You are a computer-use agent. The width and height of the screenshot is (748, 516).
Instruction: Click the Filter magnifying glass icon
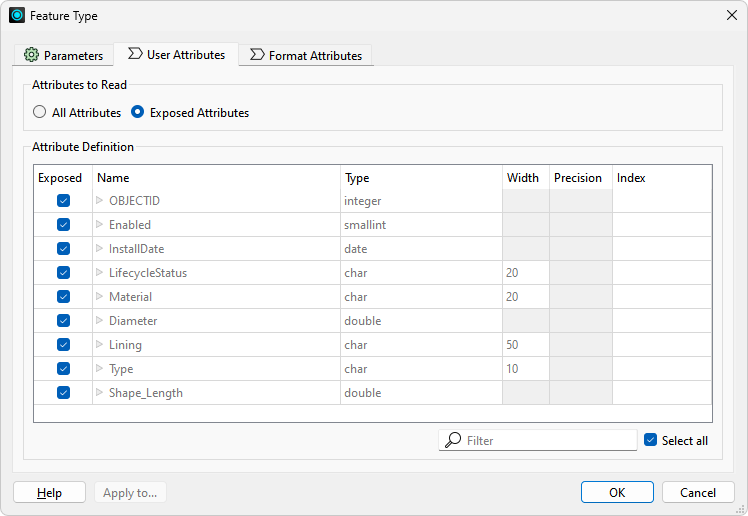point(453,440)
